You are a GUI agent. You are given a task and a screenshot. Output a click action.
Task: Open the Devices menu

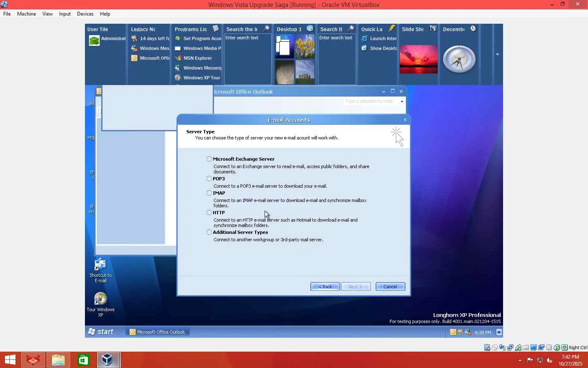point(85,14)
